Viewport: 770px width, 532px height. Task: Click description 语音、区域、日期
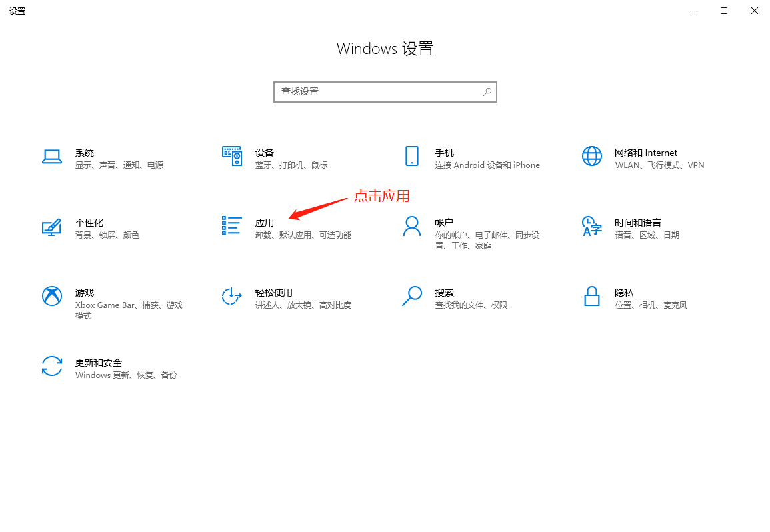click(647, 235)
